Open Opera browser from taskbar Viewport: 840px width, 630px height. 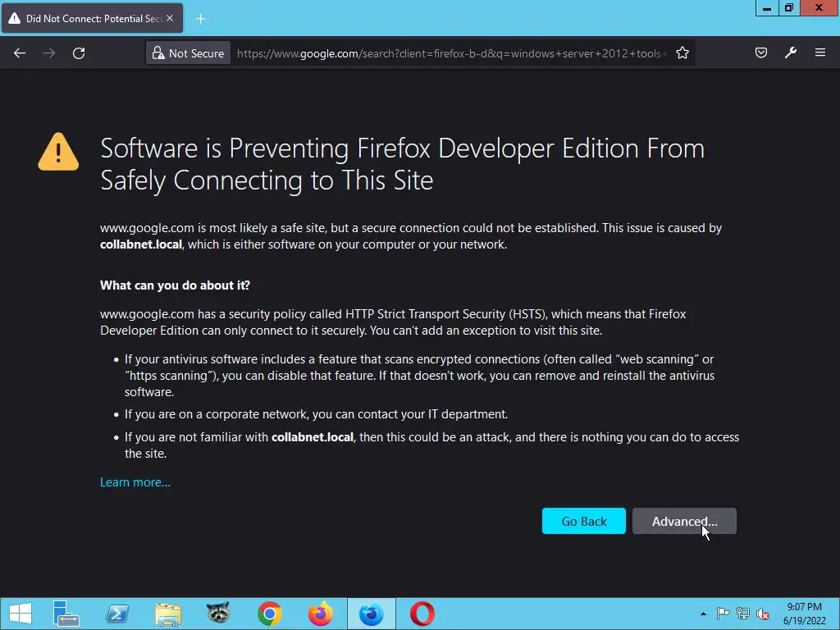pos(422,614)
